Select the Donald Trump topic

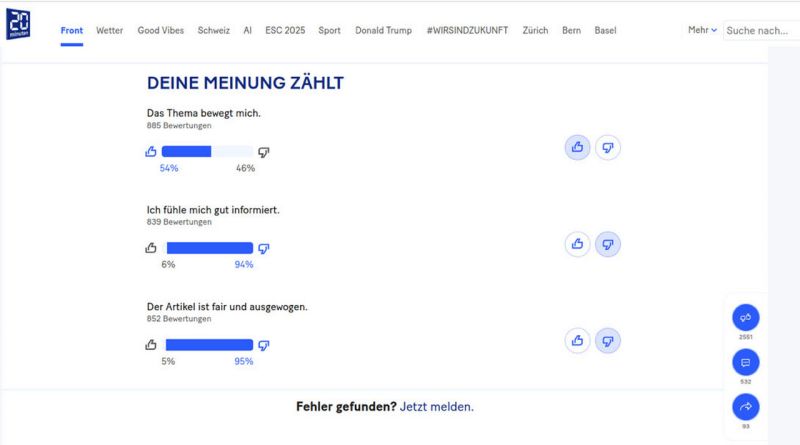[383, 30]
